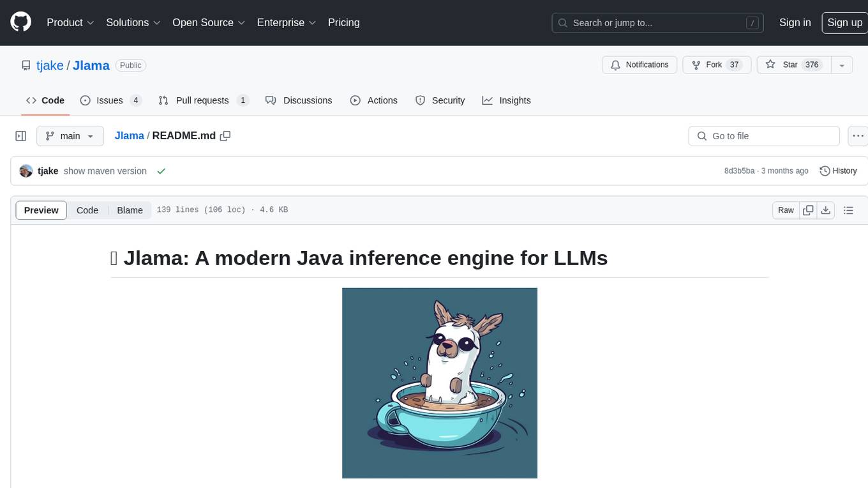Open the star lists dropdown arrow

point(842,65)
